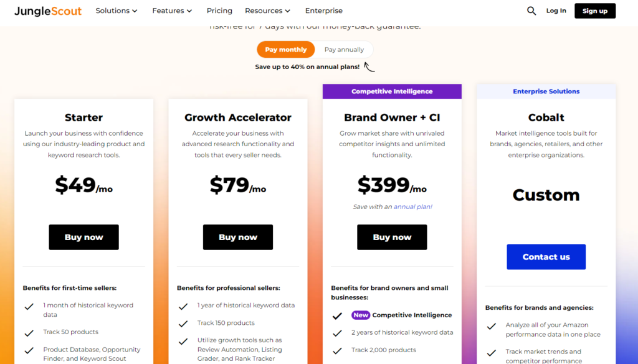Click checkmark beside Track 2,000 products
Image resolution: width=638 pixels, height=364 pixels.
[x=337, y=351]
